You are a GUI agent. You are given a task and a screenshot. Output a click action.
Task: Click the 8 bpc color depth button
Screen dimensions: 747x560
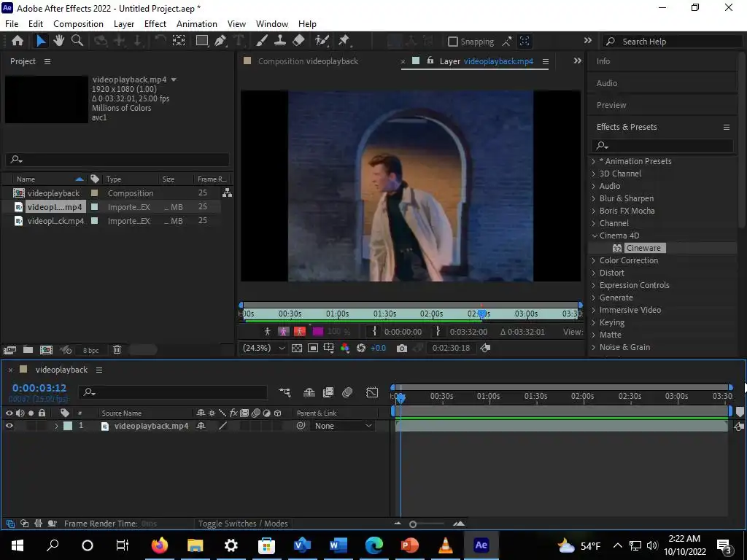90,350
